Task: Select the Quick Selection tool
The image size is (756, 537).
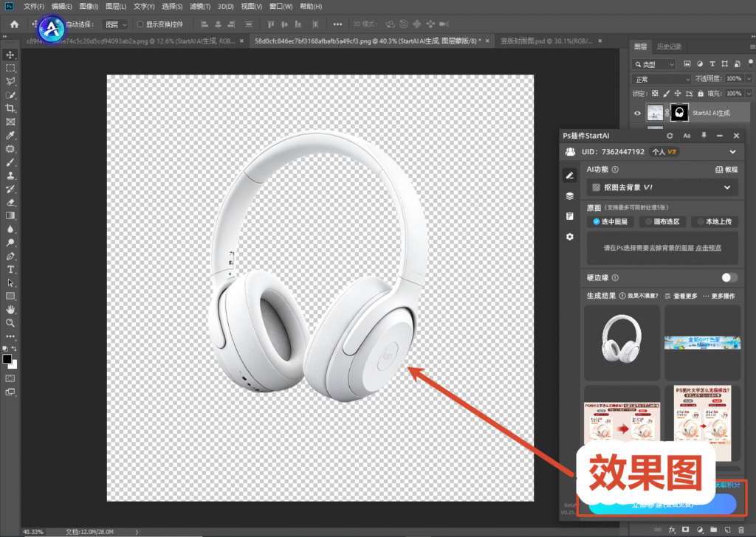Action: click(x=10, y=95)
